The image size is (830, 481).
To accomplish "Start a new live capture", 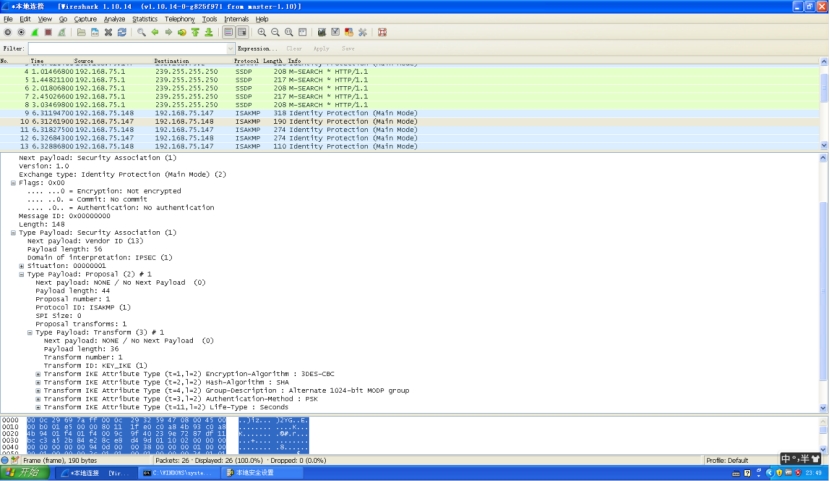I will 35,32.
